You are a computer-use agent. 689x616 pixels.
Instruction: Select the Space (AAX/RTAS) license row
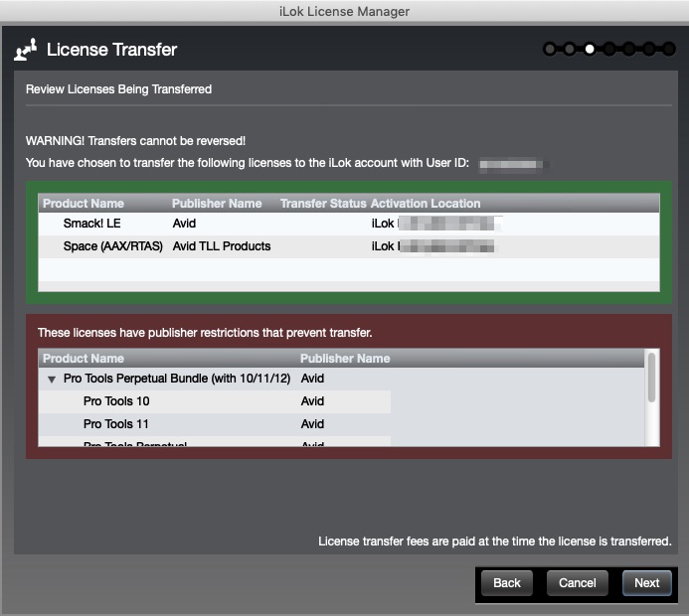[349, 246]
